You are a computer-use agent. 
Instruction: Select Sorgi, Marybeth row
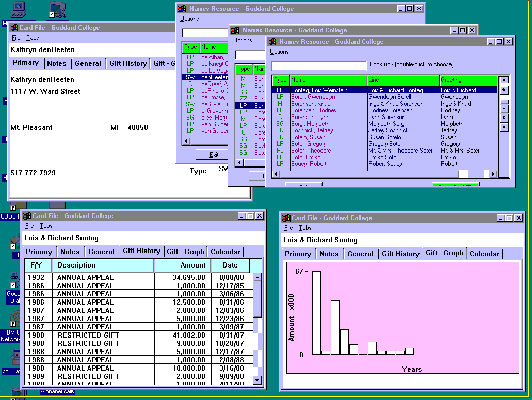coord(385,124)
